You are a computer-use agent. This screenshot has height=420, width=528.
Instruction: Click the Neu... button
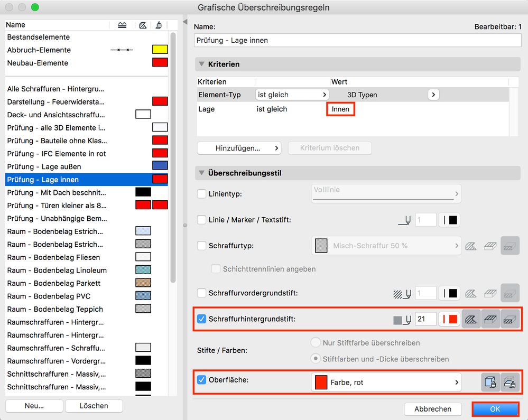[x=34, y=406]
